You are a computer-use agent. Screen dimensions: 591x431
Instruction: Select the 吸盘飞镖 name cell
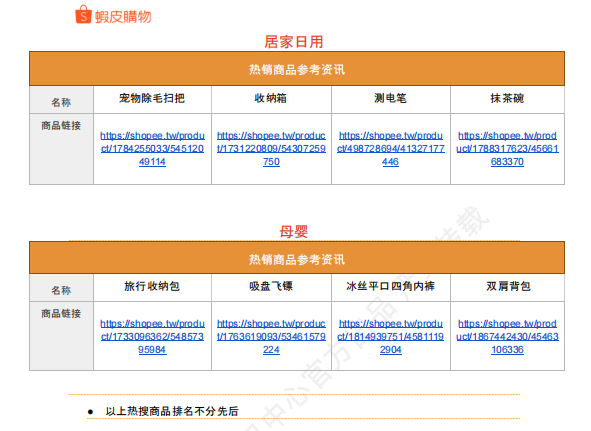click(271, 287)
